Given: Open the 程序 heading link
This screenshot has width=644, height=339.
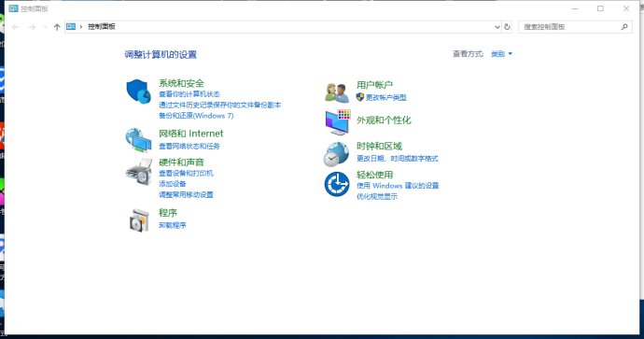Looking at the screenshot, I should [168, 213].
